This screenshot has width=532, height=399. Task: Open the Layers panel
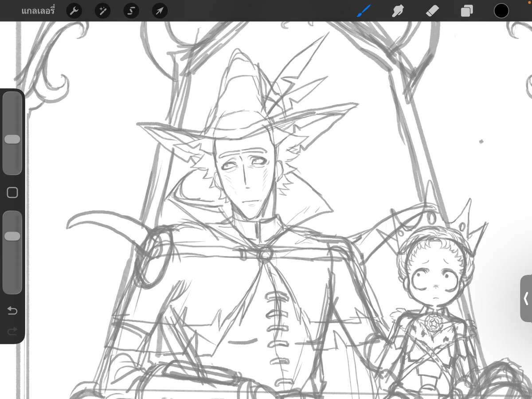click(467, 11)
